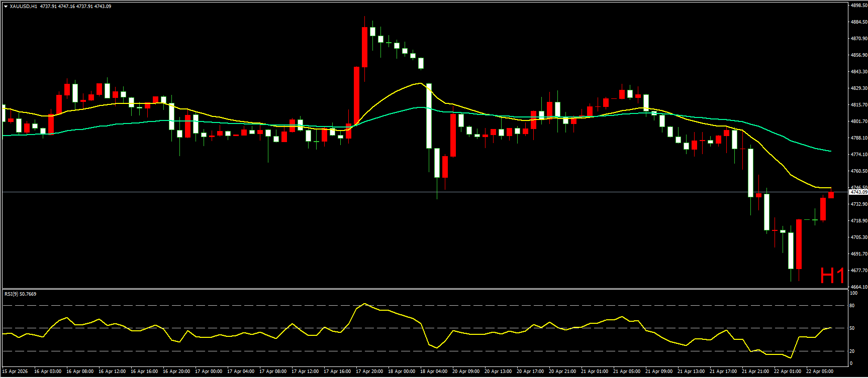Click the RSI 50 level value on scale
Image resolution: width=868 pixels, height=378 pixels.
[852, 328]
